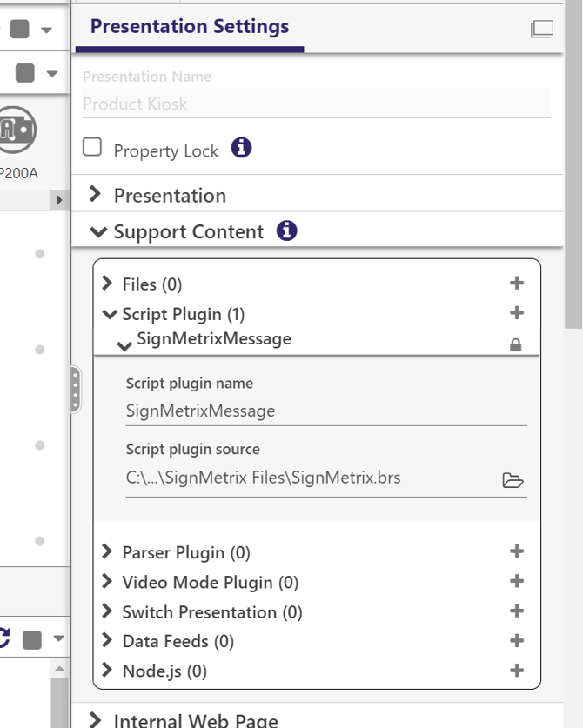Click the lock icon beside SignMetrixMessage
This screenshot has height=728, width=583.
point(516,345)
